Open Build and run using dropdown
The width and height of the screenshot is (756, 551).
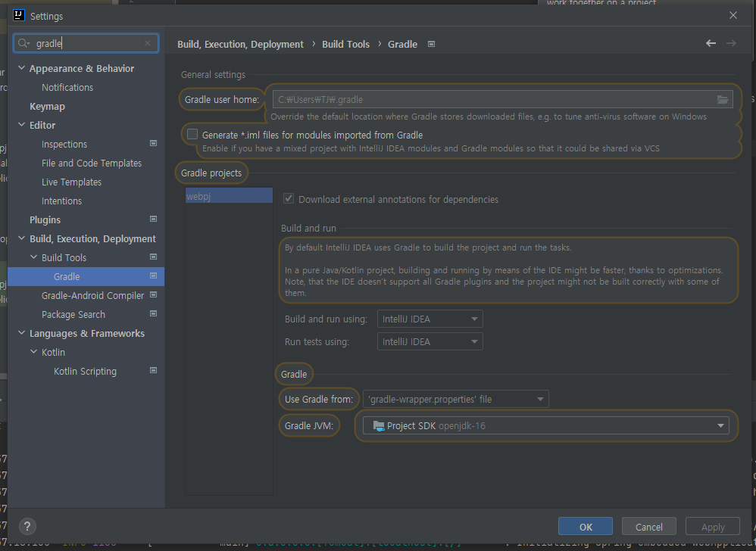[x=430, y=319]
